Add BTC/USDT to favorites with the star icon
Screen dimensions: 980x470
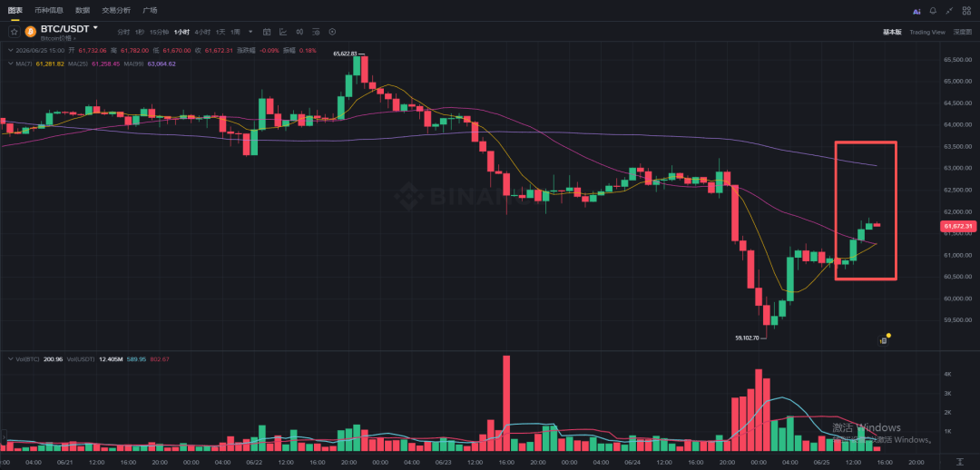point(14,31)
